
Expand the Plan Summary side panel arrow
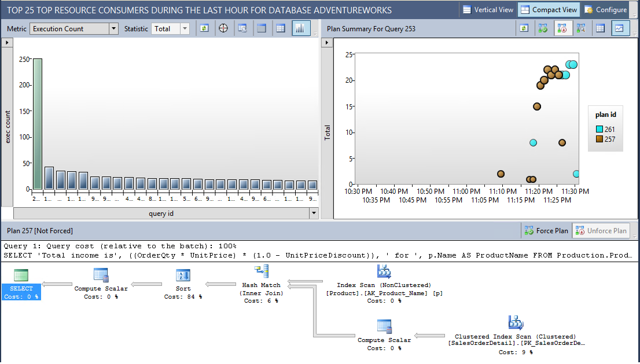click(x=326, y=42)
